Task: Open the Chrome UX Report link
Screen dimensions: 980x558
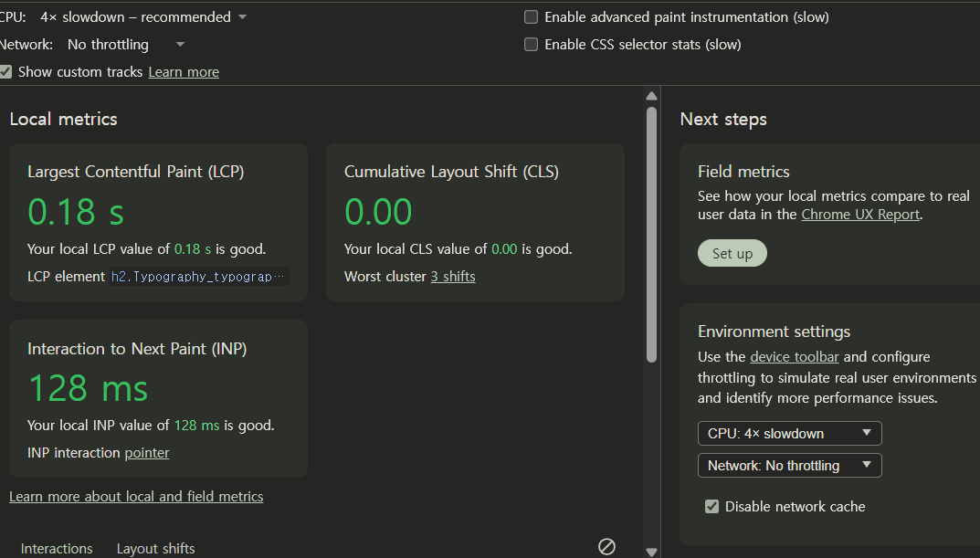Action: 860,215
